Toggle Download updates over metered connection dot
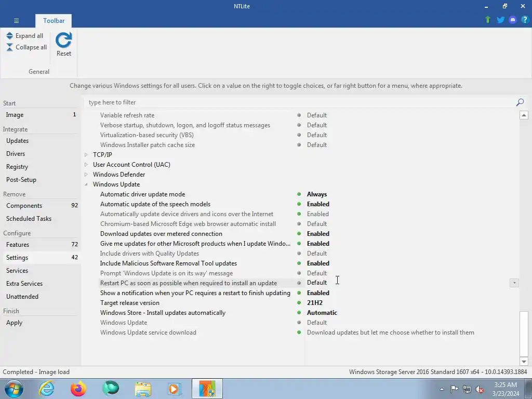 click(x=299, y=234)
